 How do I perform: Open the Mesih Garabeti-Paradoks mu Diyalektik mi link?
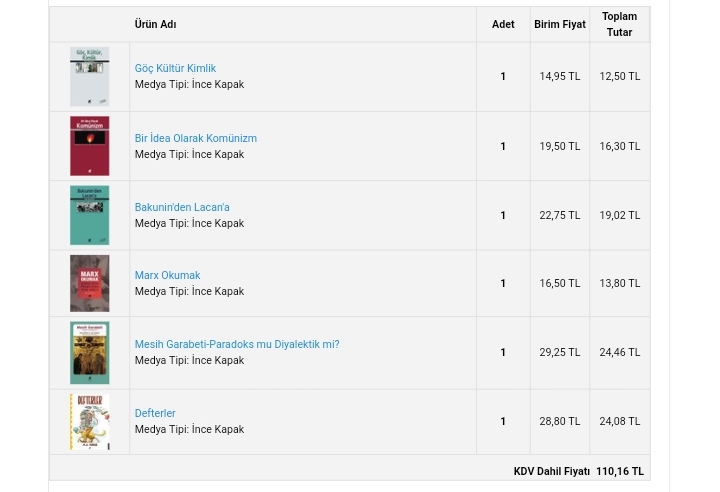click(x=236, y=344)
